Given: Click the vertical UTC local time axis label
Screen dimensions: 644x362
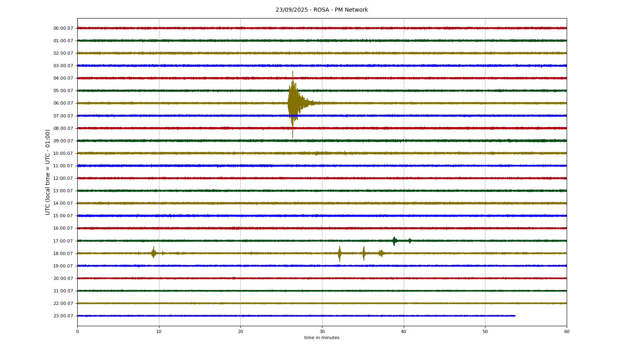Looking at the screenshot, I should coord(48,172).
